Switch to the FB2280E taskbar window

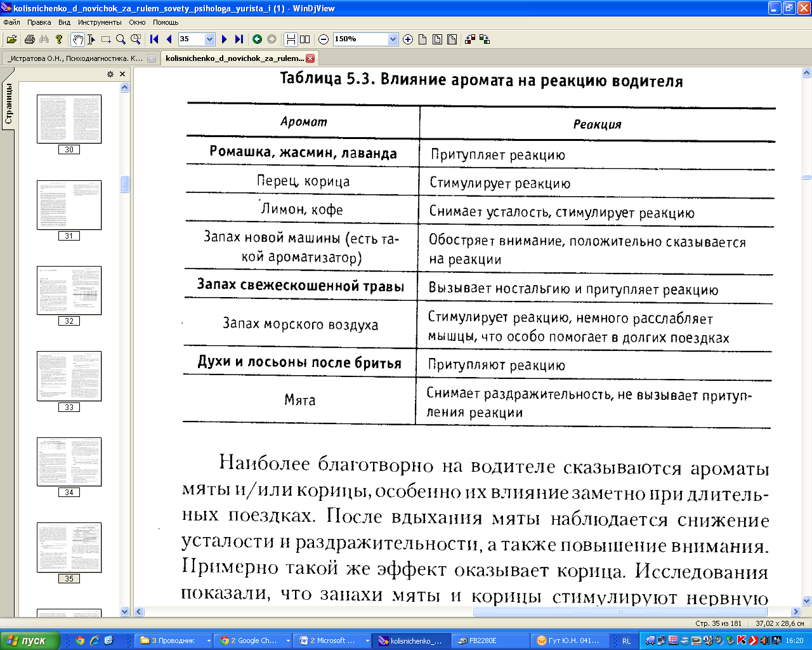pyautogui.click(x=492, y=640)
